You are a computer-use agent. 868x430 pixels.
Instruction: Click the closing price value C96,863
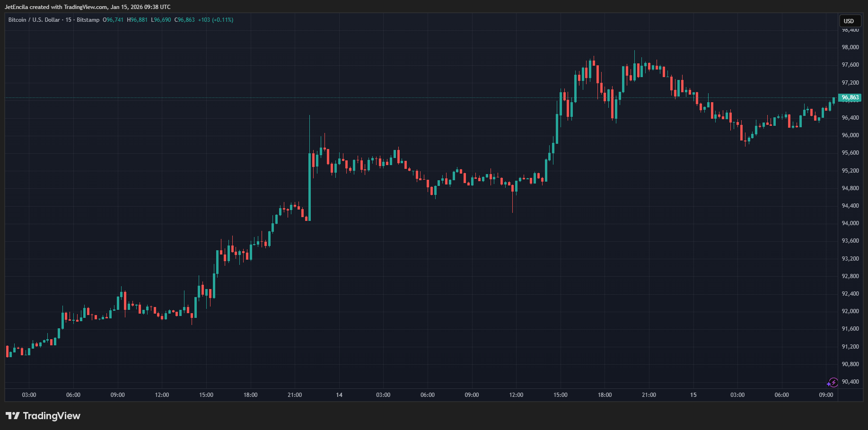tap(184, 20)
